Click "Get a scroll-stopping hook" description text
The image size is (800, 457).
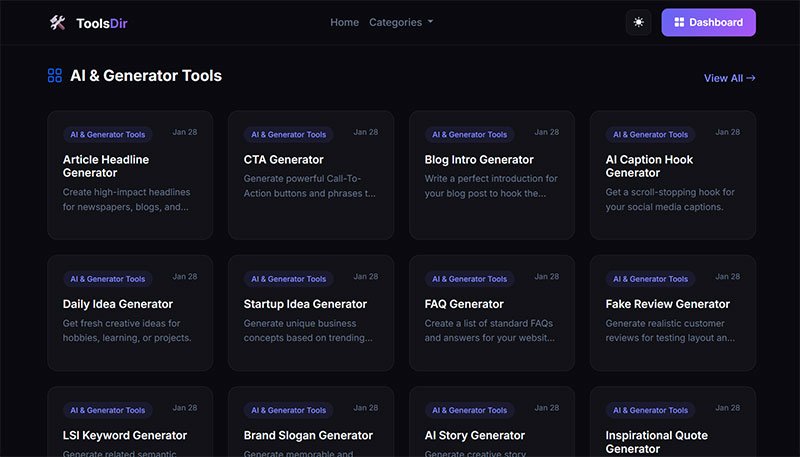point(670,199)
